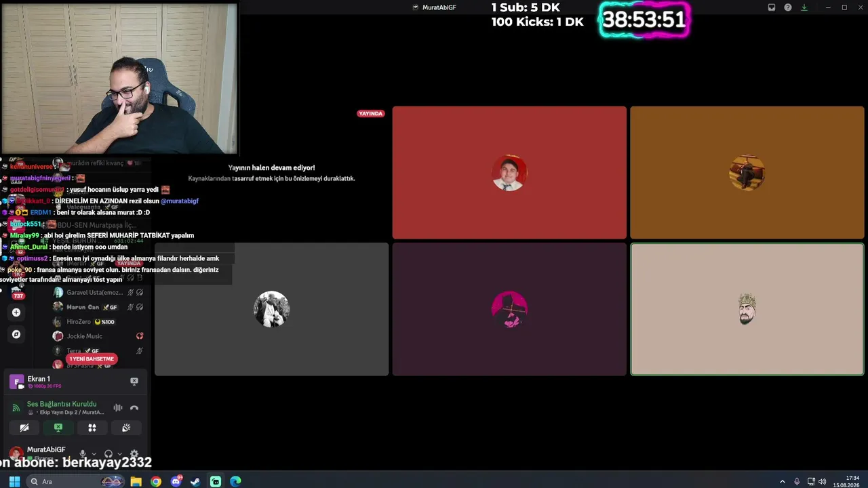Select Harun Can in the voice list
Image resolution: width=868 pixels, height=488 pixels.
[99, 307]
